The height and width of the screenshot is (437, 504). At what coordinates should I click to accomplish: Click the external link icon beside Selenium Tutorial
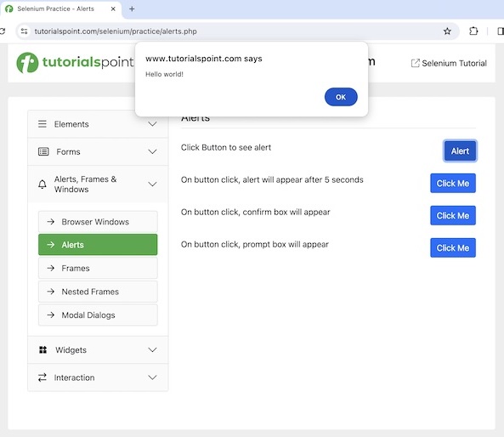[416, 63]
